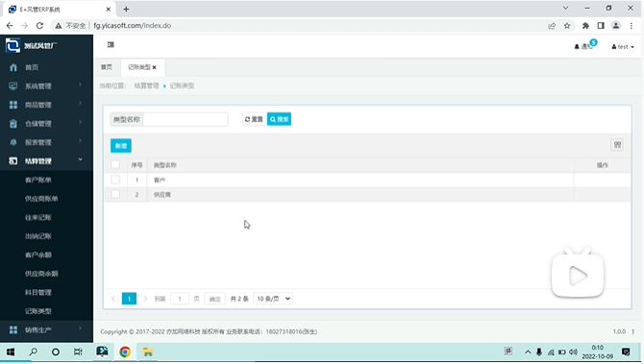Screen dimensions: 644x364
Task: Click the browser address bar URL
Action: (133, 25)
